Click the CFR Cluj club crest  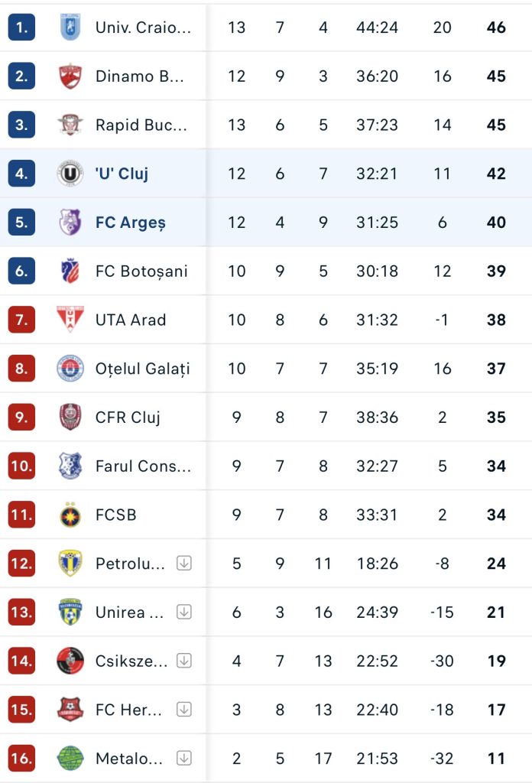(x=70, y=417)
